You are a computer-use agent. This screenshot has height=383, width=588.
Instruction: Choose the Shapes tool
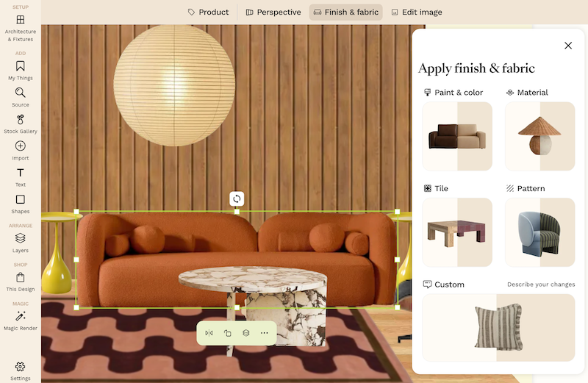[x=21, y=204]
